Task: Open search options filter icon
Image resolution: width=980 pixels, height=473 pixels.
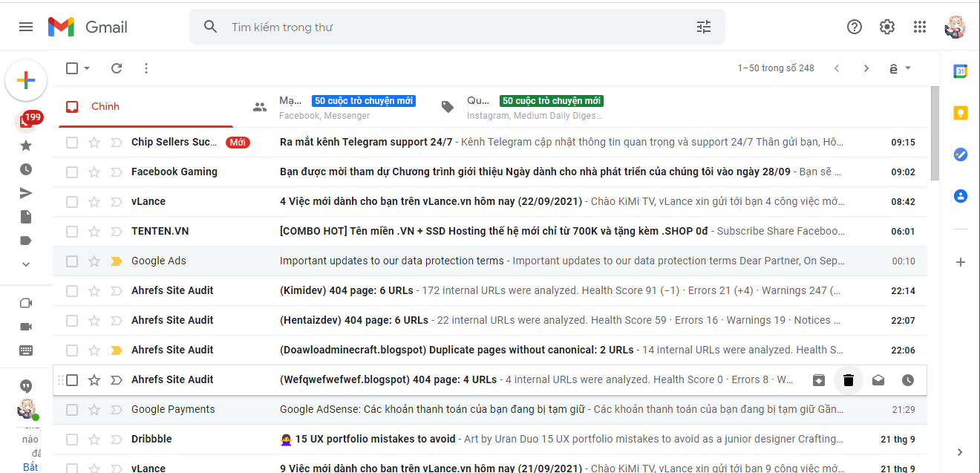Action: 704,27
